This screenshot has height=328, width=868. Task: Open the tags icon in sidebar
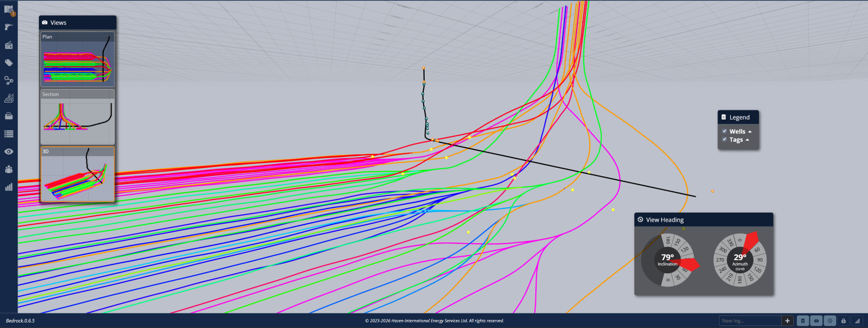pos(9,63)
